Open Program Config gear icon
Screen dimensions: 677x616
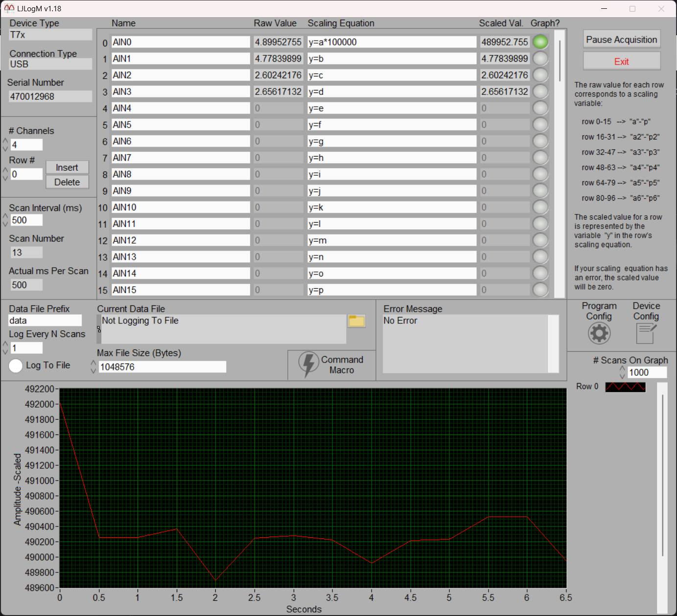click(599, 333)
